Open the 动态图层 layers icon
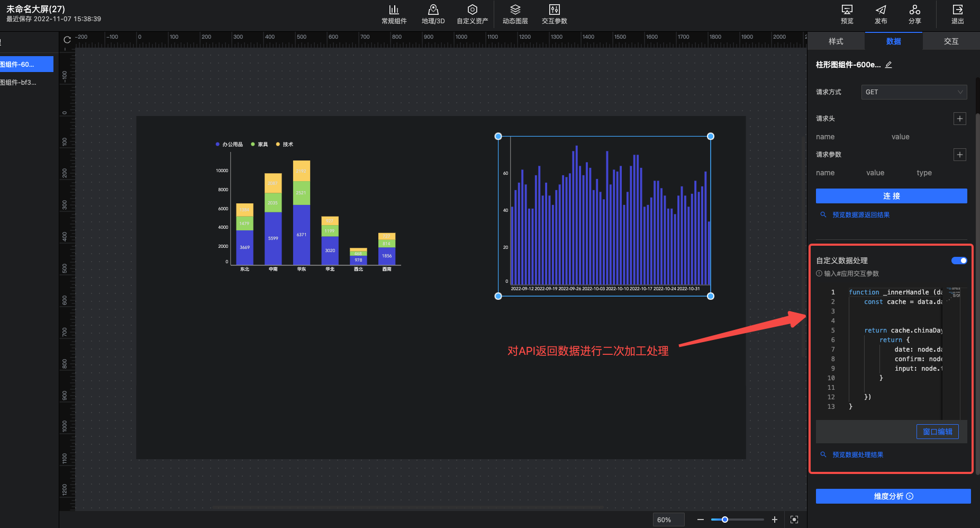The height and width of the screenshot is (528, 980). point(515,10)
